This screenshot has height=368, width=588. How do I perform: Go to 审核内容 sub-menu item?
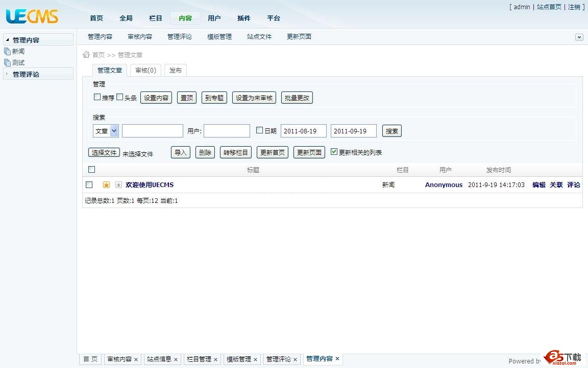coord(140,37)
